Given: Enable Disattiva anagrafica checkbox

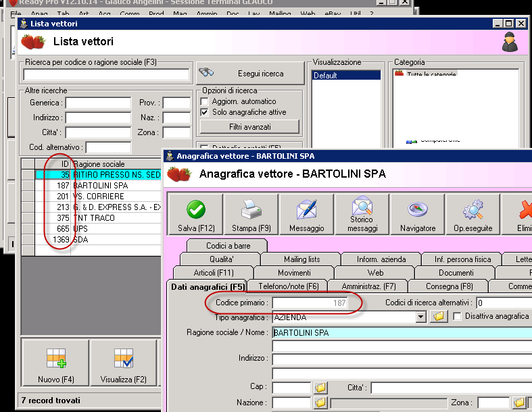Looking at the screenshot, I should pos(458,316).
